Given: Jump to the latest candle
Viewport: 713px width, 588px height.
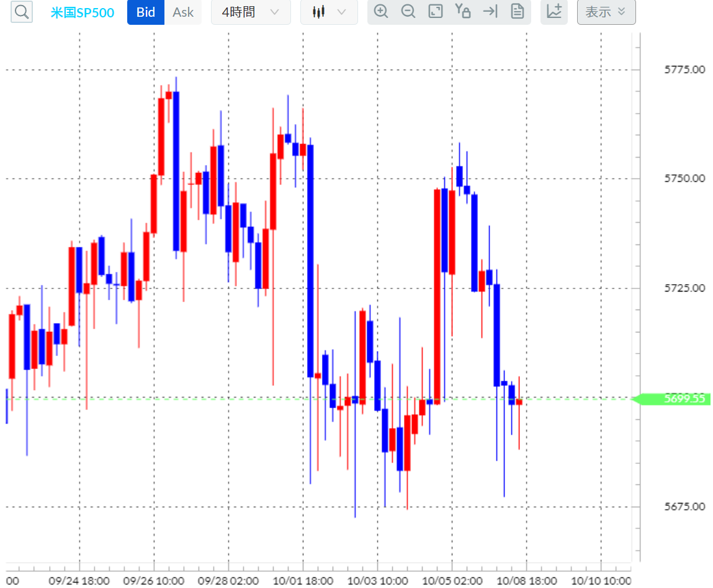Looking at the screenshot, I should [x=490, y=11].
